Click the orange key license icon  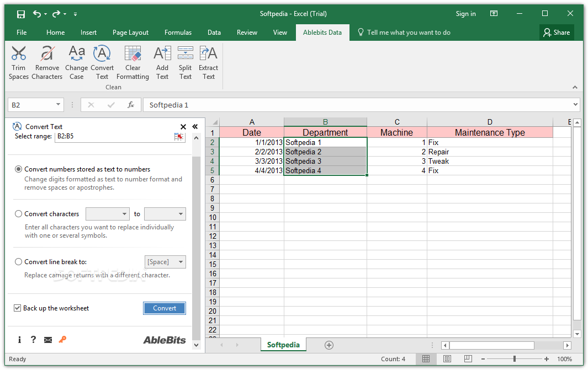coord(62,339)
